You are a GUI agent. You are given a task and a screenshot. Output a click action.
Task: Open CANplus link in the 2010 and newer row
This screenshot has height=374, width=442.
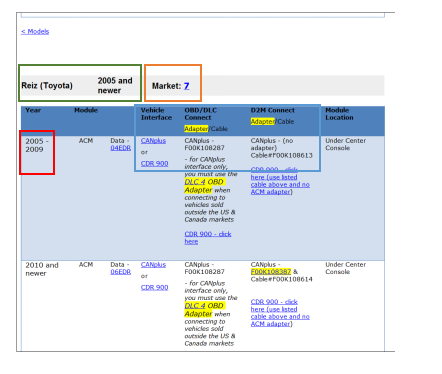click(153, 265)
